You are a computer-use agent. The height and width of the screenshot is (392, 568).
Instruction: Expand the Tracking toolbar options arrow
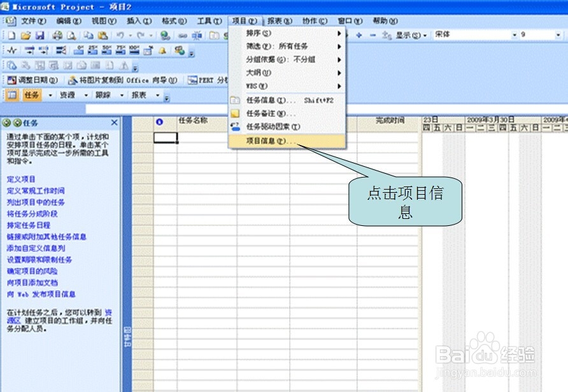[192, 53]
